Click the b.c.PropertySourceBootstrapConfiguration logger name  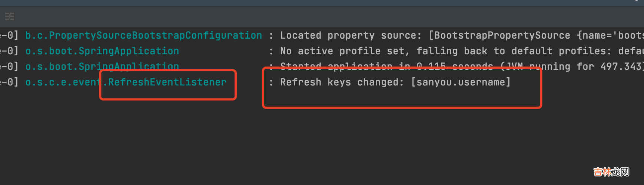(143, 35)
